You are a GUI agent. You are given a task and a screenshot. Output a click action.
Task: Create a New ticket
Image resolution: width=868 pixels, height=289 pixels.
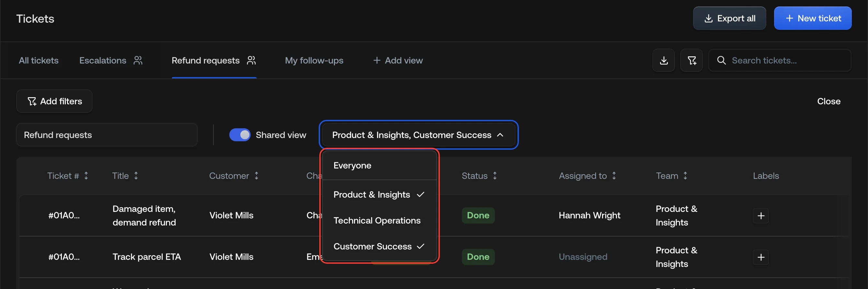[812, 18]
